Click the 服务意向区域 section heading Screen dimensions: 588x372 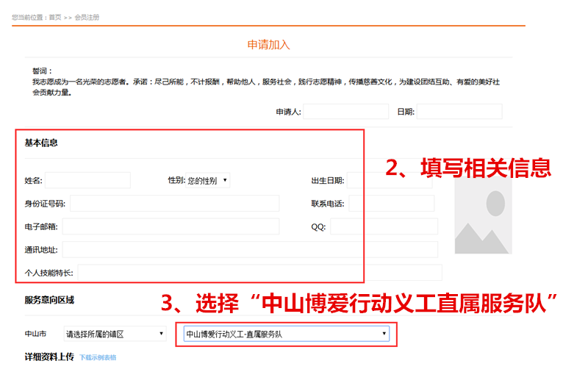tap(49, 300)
